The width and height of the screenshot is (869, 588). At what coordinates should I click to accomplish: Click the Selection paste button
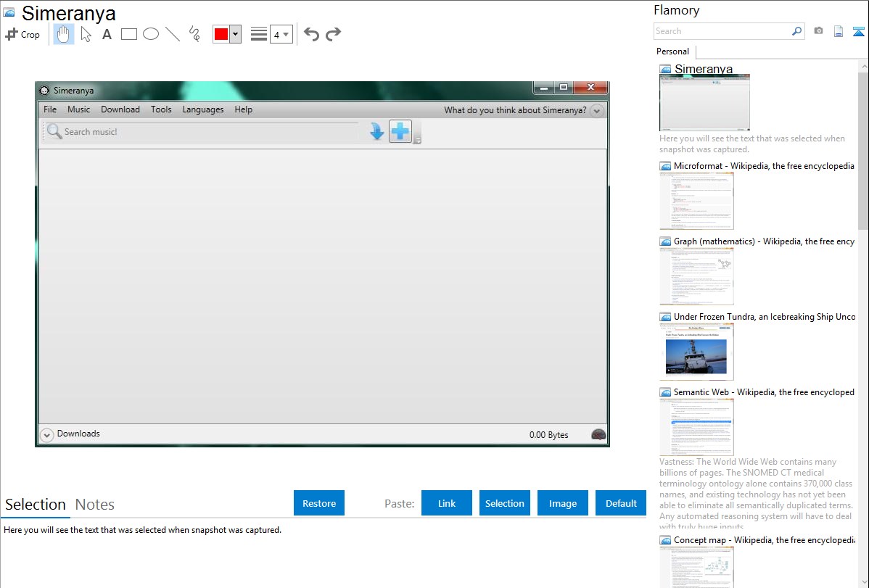504,503
